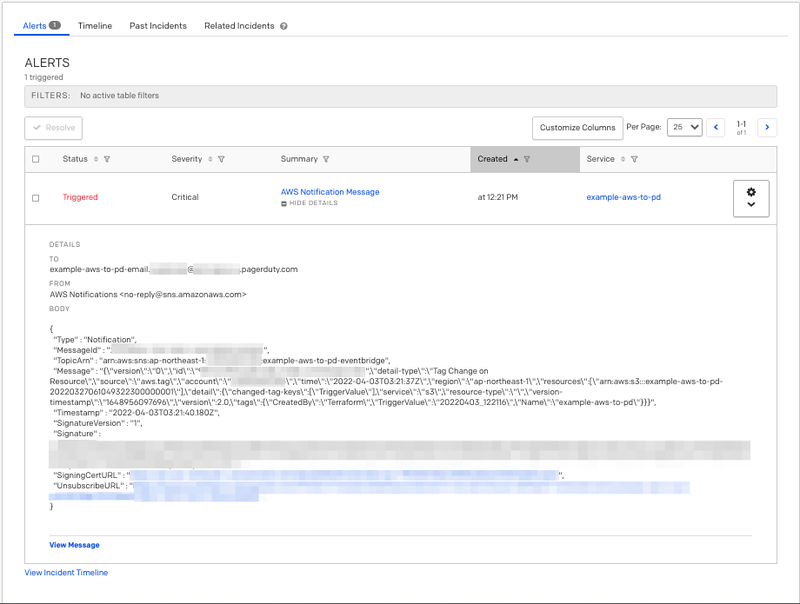Click the 'at 12:21 PM' created cell
This screenshot has width=800, height=604.
pos(497,197)
